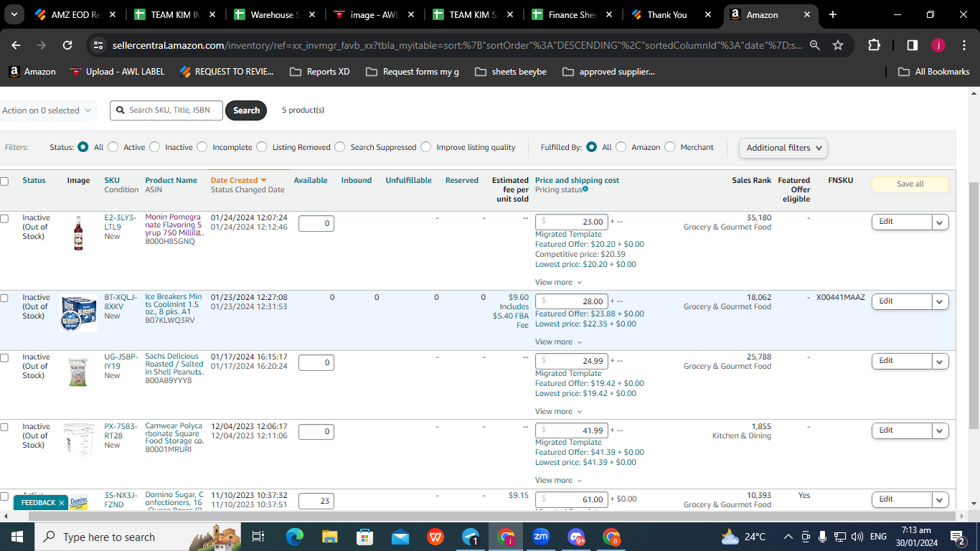980x551 pixels.
Task: Click Edit for the Monin Pomegranate listing
Action: (902, 222)
